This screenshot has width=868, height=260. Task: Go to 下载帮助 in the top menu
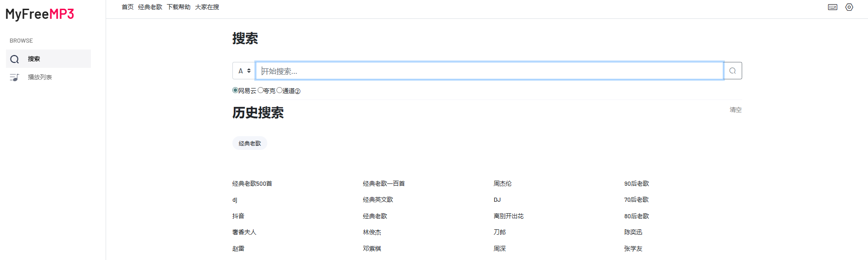pyautogui.click(x=178, y=7)
